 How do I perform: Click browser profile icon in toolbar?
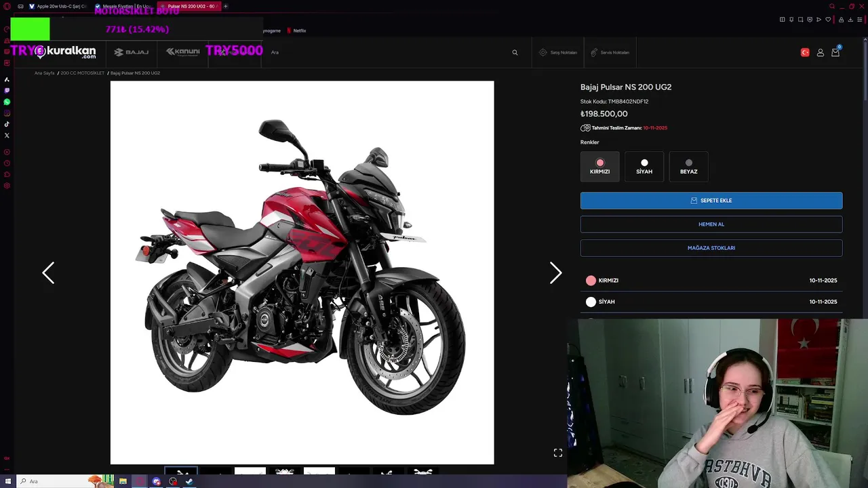(841, 20)
